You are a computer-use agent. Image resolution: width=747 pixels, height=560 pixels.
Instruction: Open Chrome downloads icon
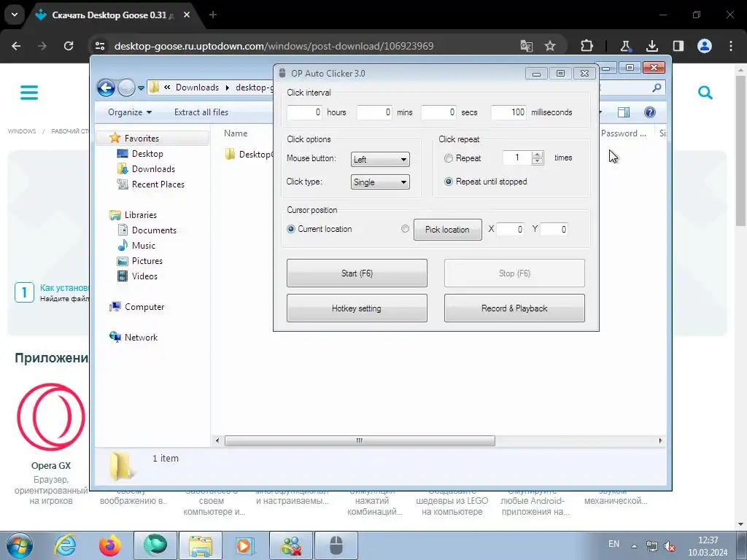[652, 46]
